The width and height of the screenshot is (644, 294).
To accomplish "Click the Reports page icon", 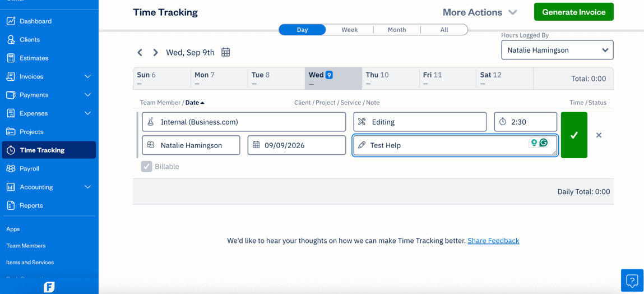I will [11, 205].
